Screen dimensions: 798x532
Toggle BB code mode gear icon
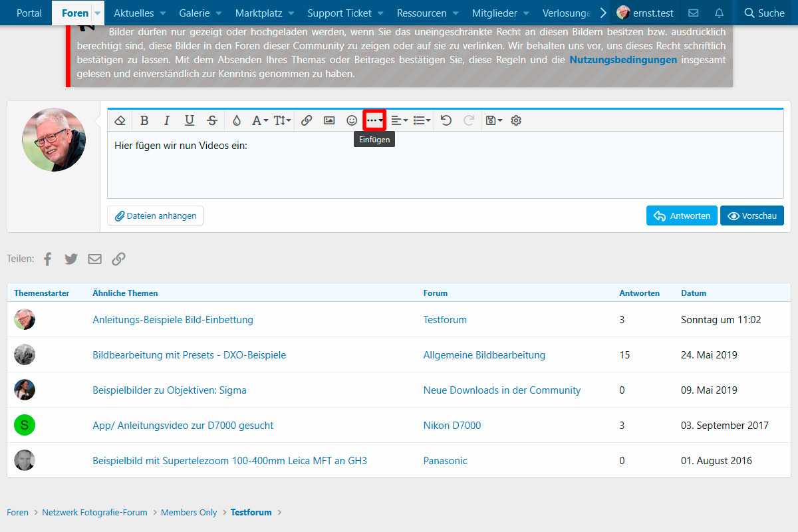pos(516,120)
